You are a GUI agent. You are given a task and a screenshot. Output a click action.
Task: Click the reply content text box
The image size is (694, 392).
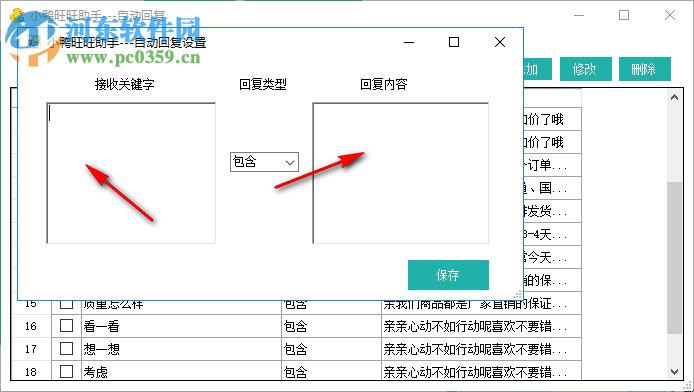click(401, 173)
